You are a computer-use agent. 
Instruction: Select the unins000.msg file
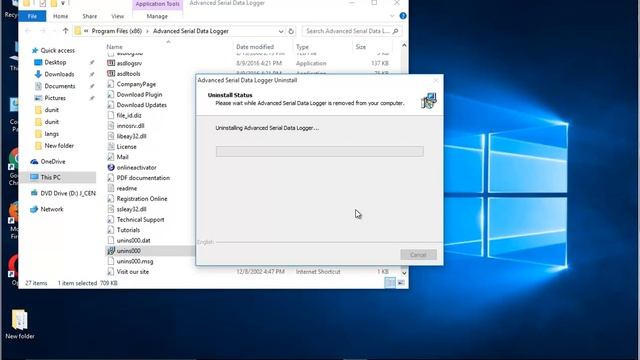coord(135,261)
